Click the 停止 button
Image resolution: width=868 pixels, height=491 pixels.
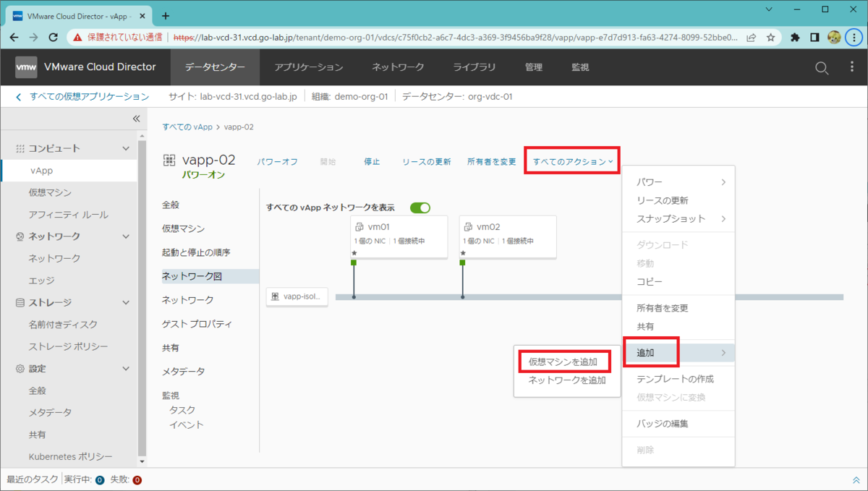372,162
